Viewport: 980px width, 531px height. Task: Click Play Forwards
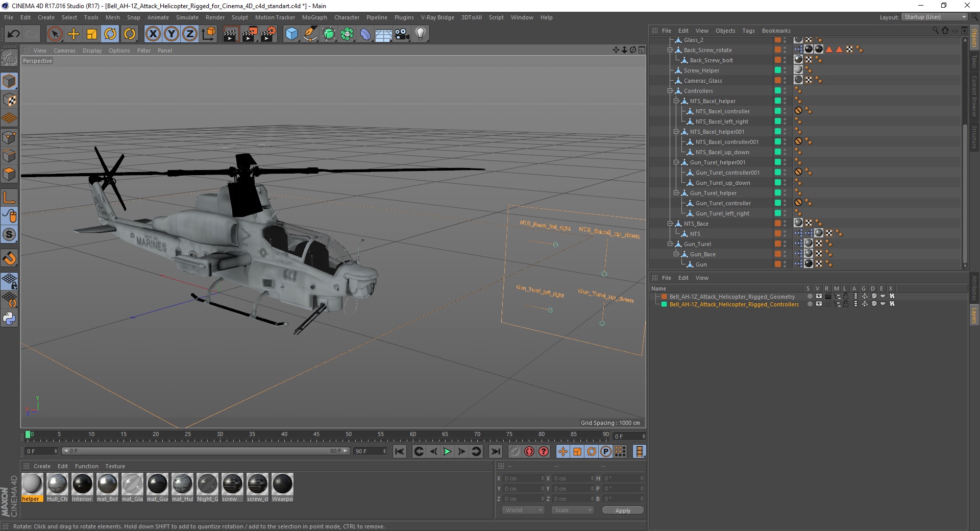click(447, 451)
